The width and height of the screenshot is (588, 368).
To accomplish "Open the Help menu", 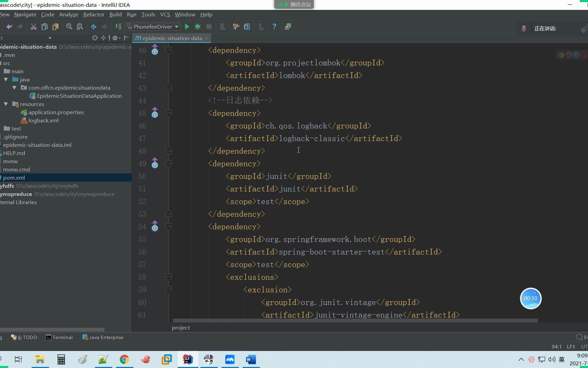I will tap(206, 14).
